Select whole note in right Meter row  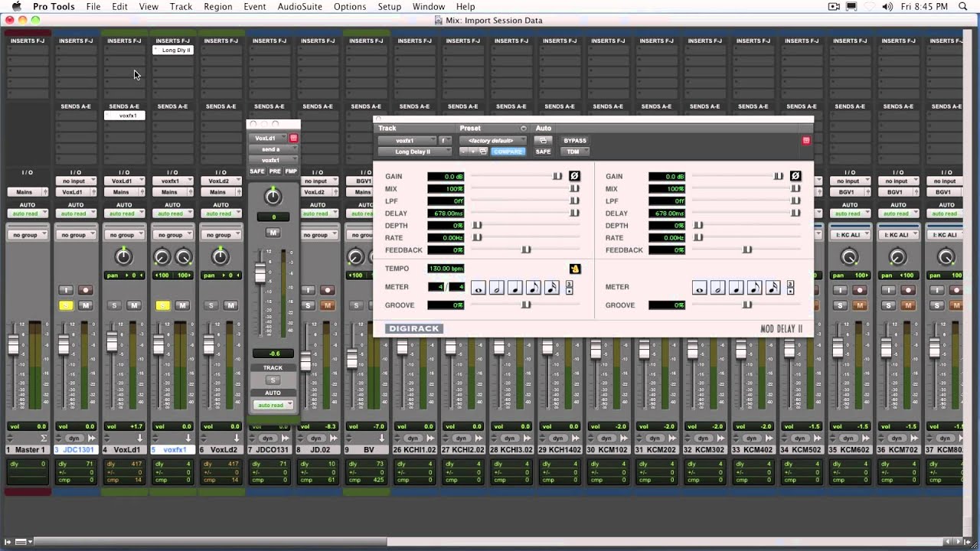[x=699, y=288]
